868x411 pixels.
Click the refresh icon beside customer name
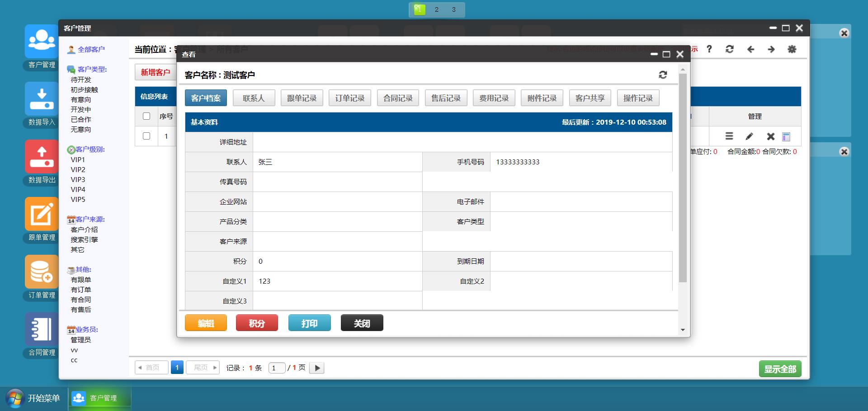pyautogui.click(x=663, y=75)
